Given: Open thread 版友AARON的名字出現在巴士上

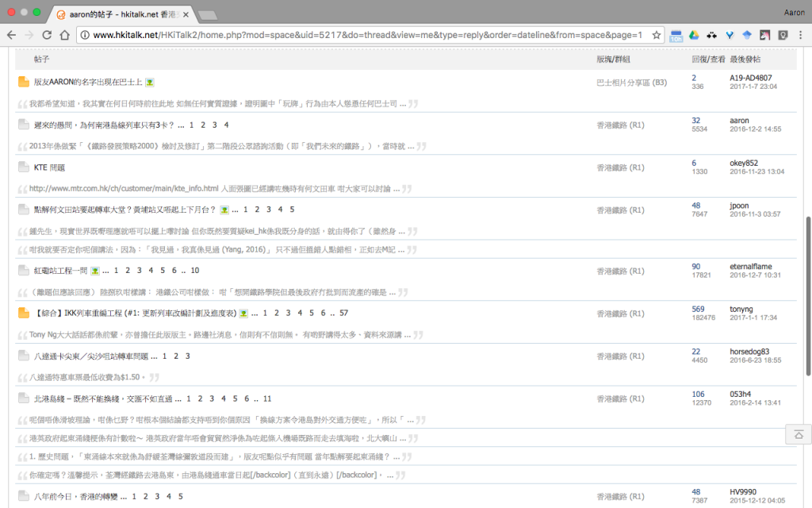Looking at the screenshot, I should 87,82.
